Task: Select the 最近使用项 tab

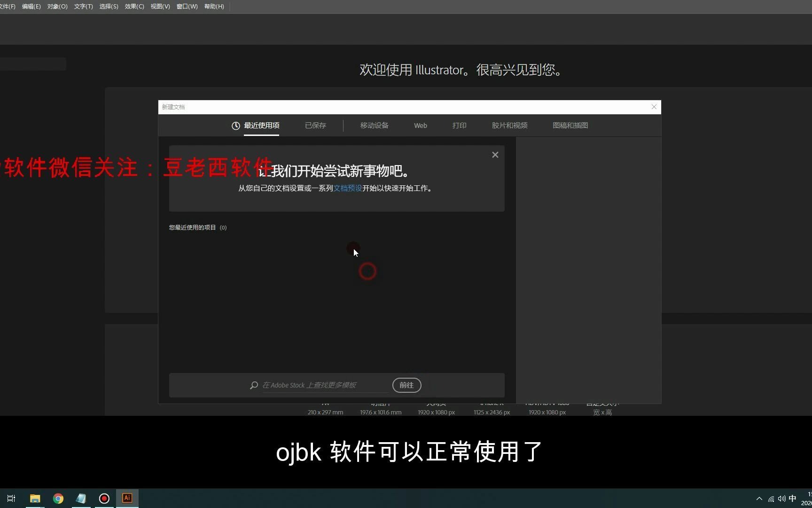Action: coord(261,126)
